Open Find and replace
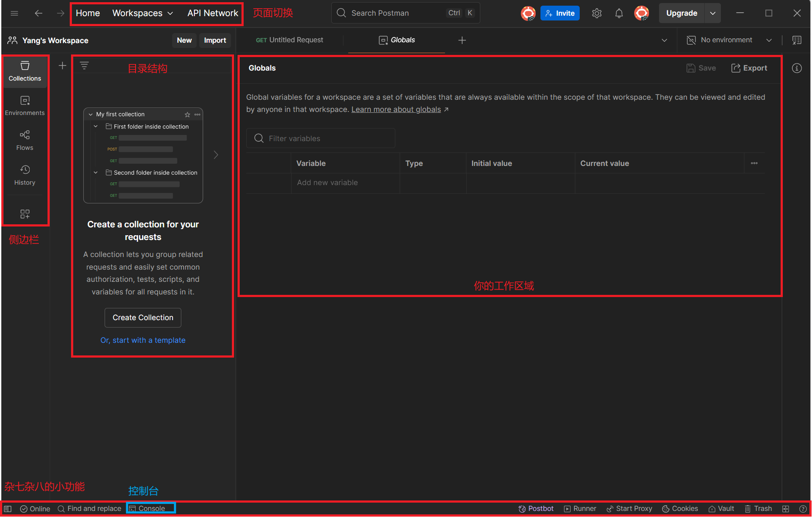 [89, 509]
